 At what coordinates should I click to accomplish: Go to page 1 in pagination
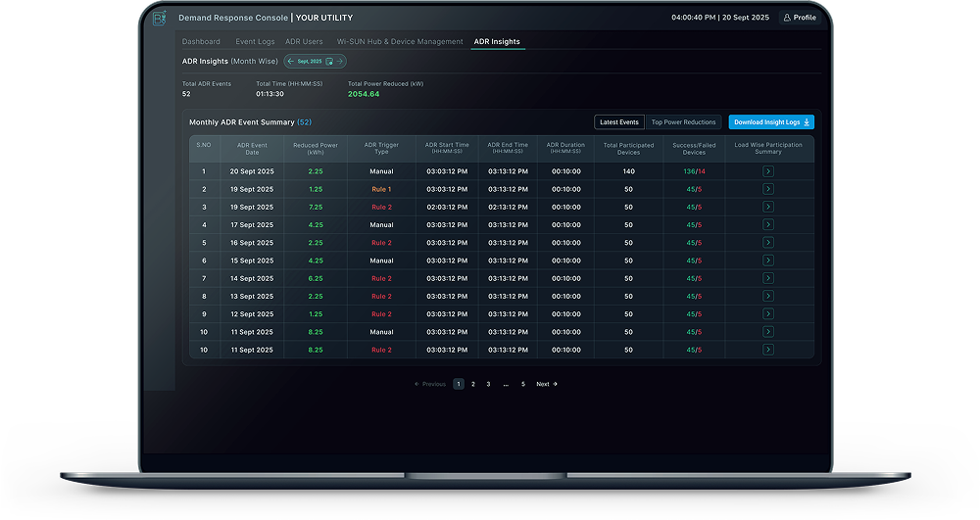pos(458,384)
